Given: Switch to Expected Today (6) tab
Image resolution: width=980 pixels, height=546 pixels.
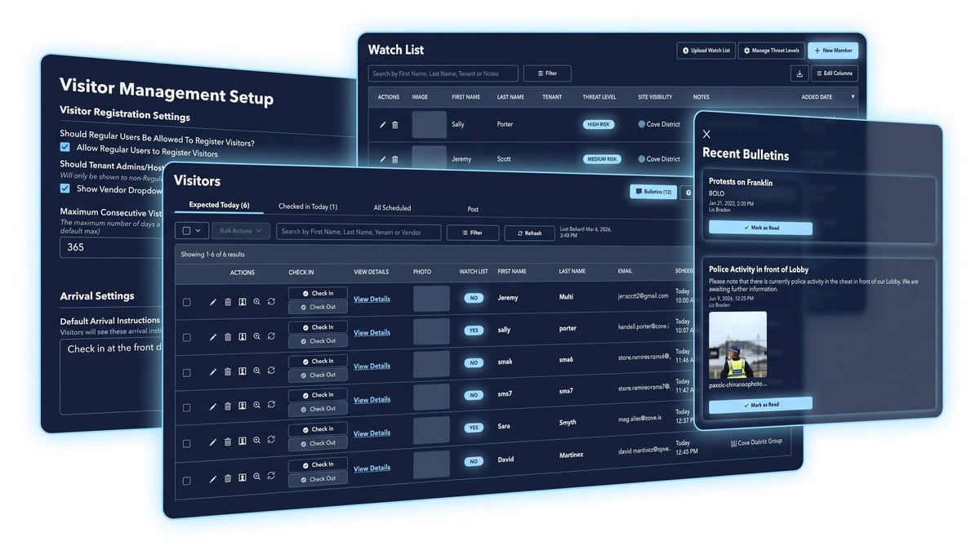Looking at the screenshot, I should (x=219, y=206).
